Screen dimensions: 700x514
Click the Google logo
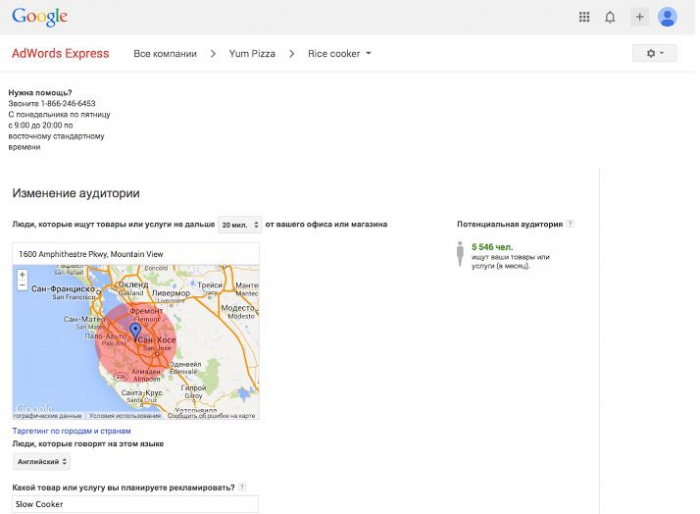click(40, 17)
